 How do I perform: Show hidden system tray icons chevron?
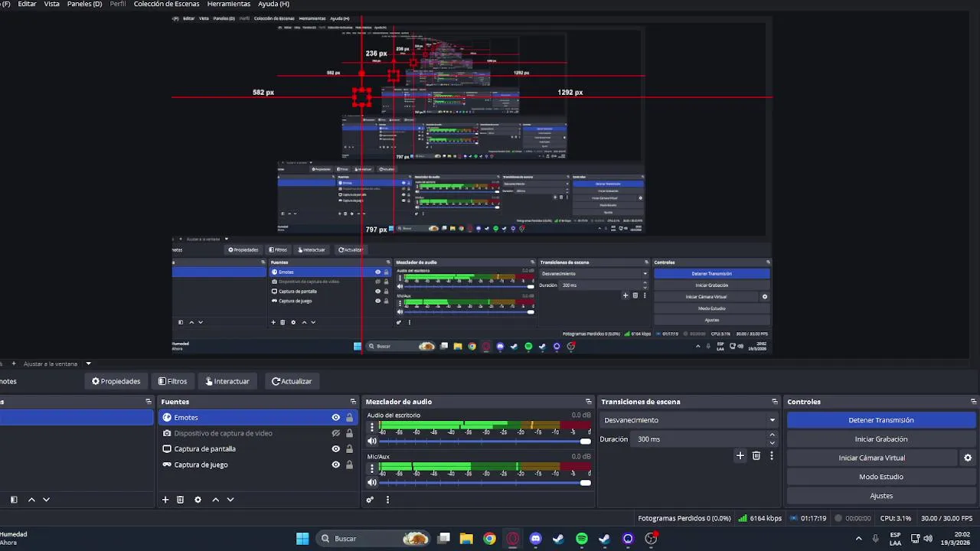[x=858, y=539]
